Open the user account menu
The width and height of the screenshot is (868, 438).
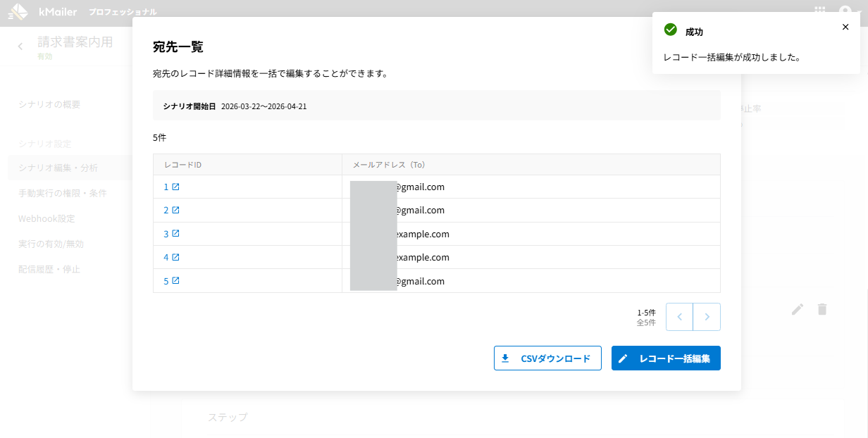846,12
